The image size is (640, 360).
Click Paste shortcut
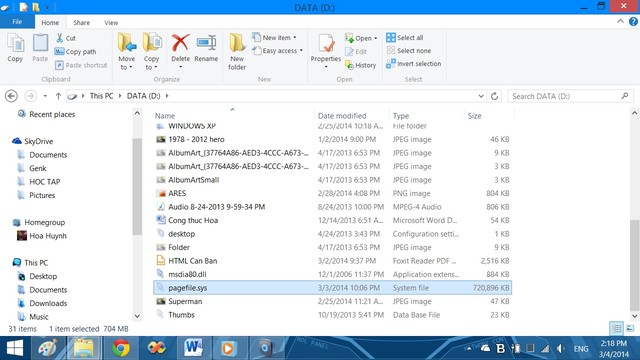[x=81, y=65]
